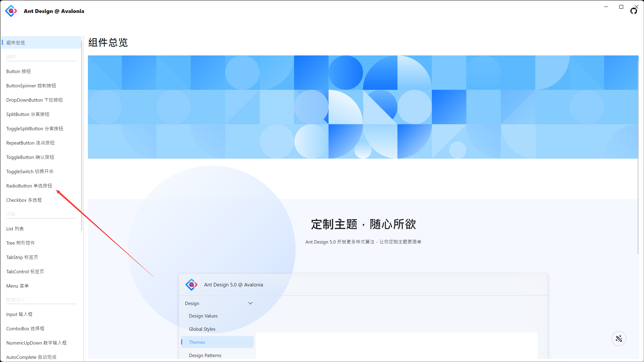
Task: Open Checkbox 多选框 page
Action: click(x=24, y=200)
